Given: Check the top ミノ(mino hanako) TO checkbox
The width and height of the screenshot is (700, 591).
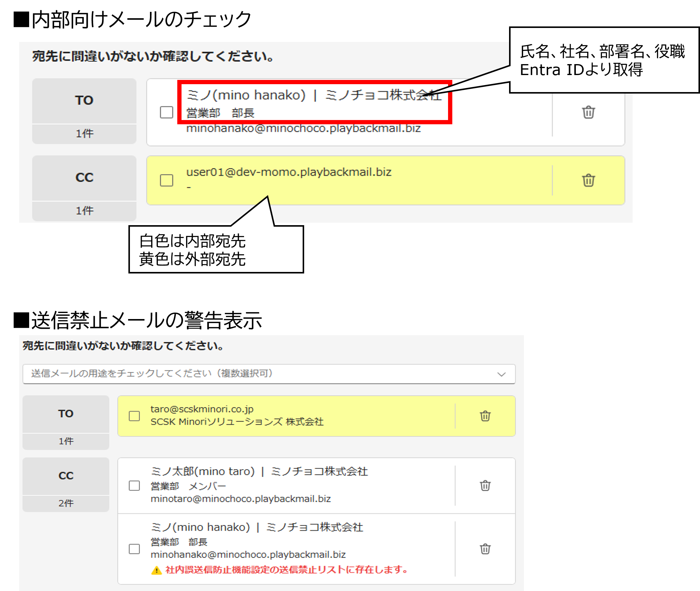Looking at the screenshot, I should coord(166,112).
